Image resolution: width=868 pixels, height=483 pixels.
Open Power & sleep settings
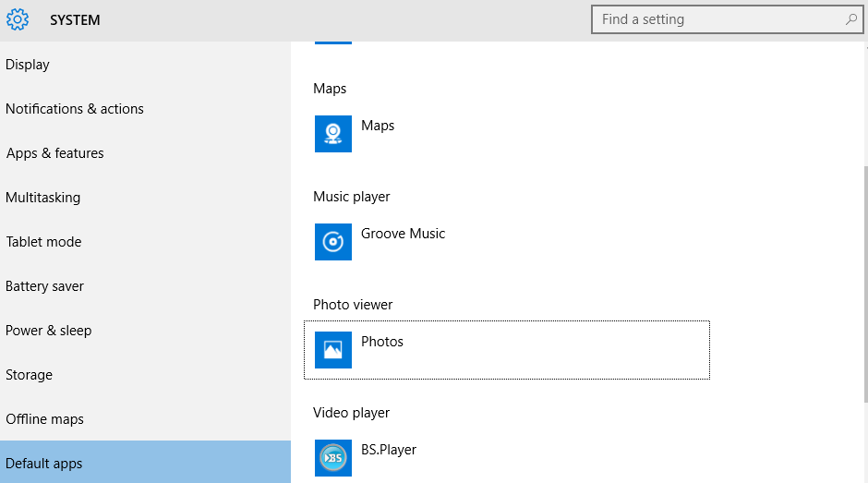(x=49, y=331)
